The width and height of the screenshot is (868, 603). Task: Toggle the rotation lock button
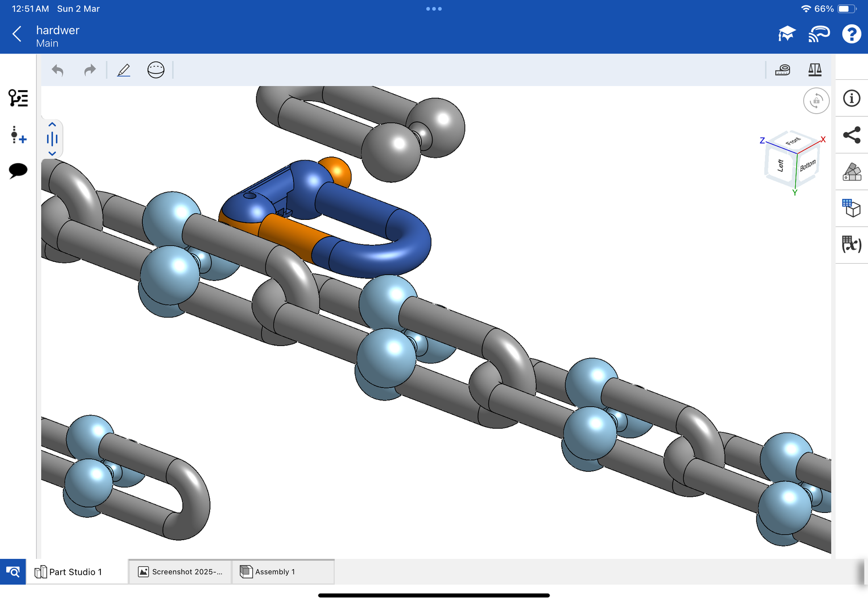coord(816,101)
